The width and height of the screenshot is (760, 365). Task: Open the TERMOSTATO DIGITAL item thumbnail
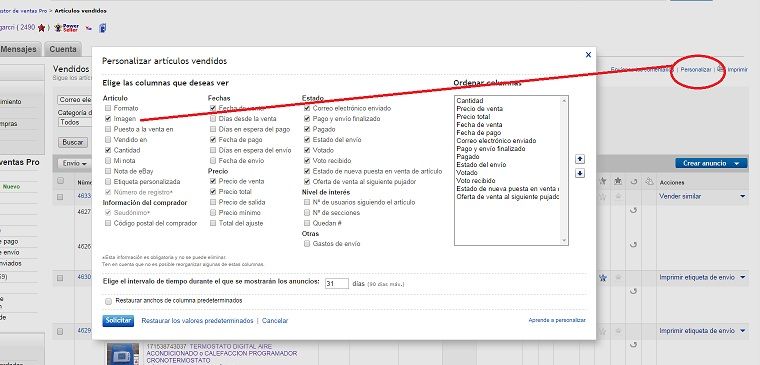[x=123, y=354]
